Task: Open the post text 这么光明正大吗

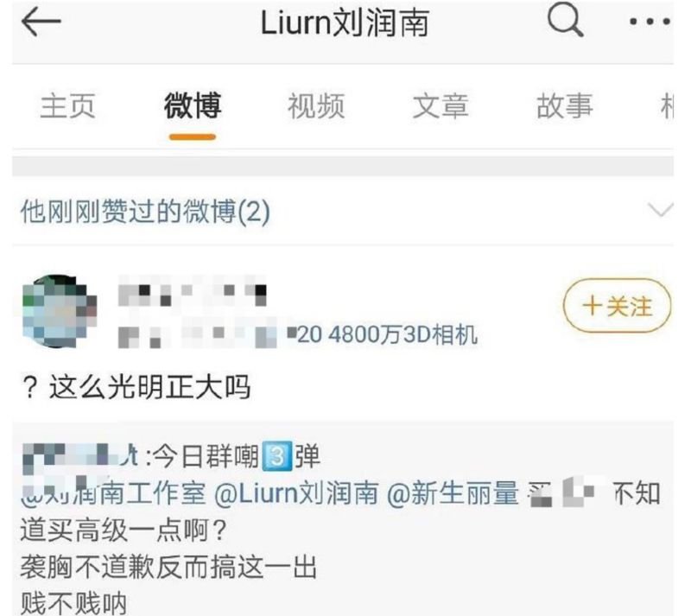Action: [x=149, y=387]
